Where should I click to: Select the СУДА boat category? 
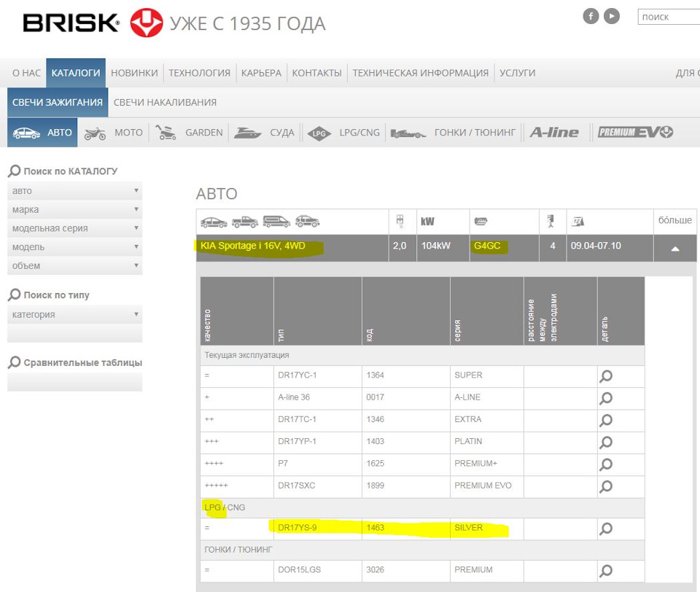pyautogui.click(x=264, y=133)
